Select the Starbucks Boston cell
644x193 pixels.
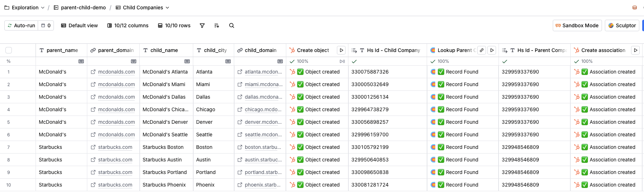[166, 147]
